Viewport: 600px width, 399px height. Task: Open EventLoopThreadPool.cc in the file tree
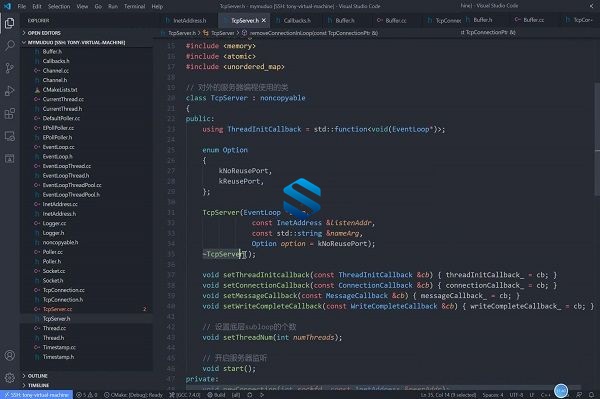[87, 185]
